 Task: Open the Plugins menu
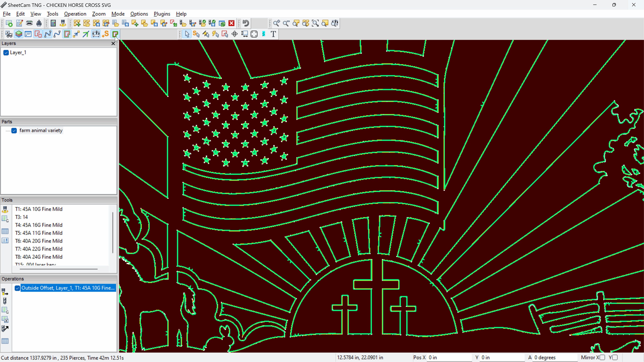click(x=162, y=14)
